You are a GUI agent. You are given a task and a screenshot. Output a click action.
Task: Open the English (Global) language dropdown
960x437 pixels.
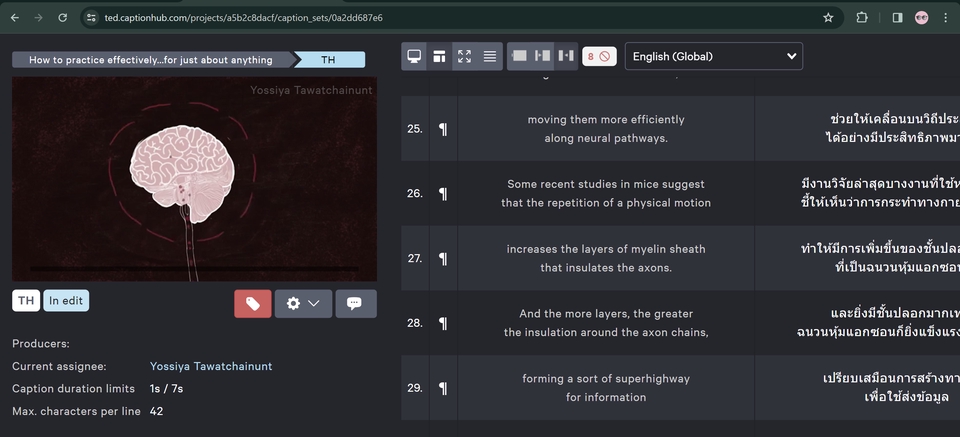click(x=713, y=56)
